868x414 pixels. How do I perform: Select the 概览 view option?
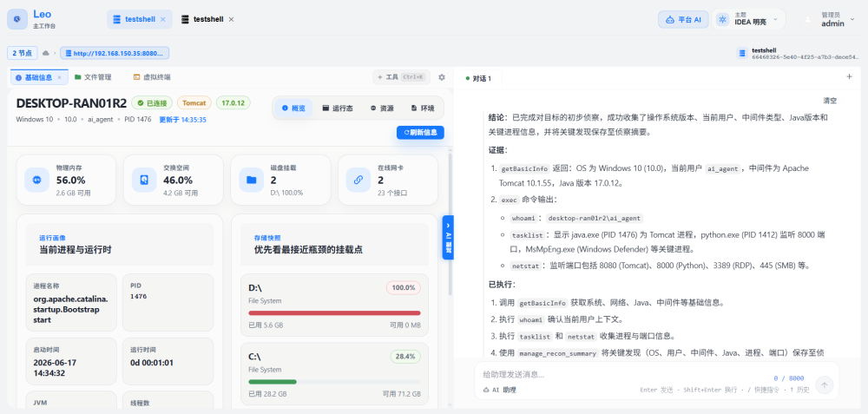(294, 108)
